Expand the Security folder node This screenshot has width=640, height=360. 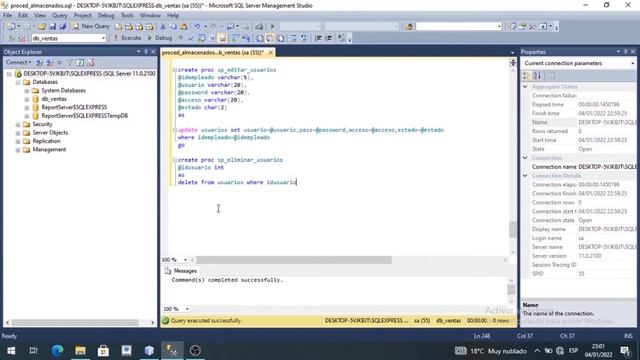click(18, 124)
